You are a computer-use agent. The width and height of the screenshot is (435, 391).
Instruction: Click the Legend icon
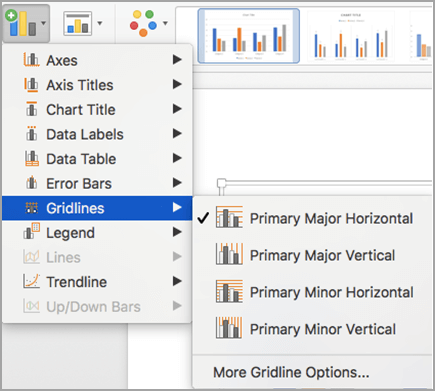click(x=31, y=231)
